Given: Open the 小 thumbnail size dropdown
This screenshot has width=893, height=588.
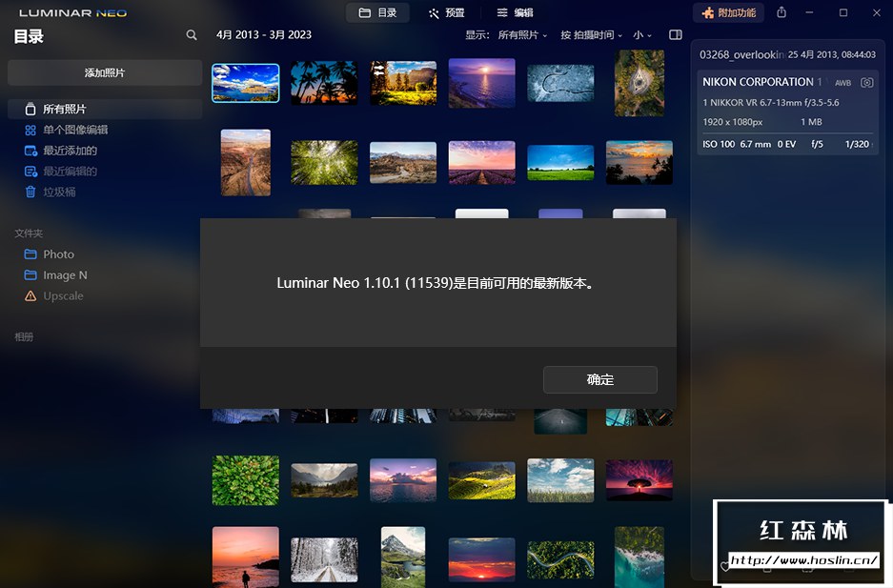Looking at the screenshot, I should (x=642, y=35).
